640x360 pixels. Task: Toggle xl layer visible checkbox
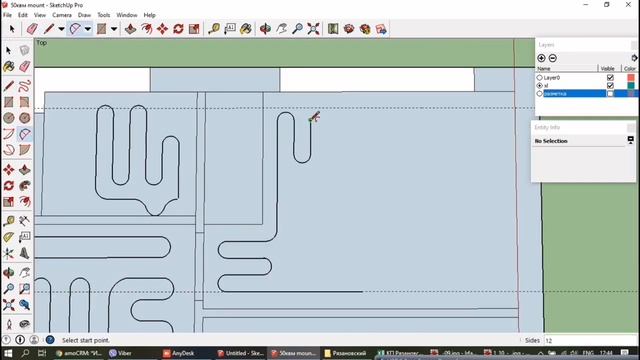(x=610, y=86)
